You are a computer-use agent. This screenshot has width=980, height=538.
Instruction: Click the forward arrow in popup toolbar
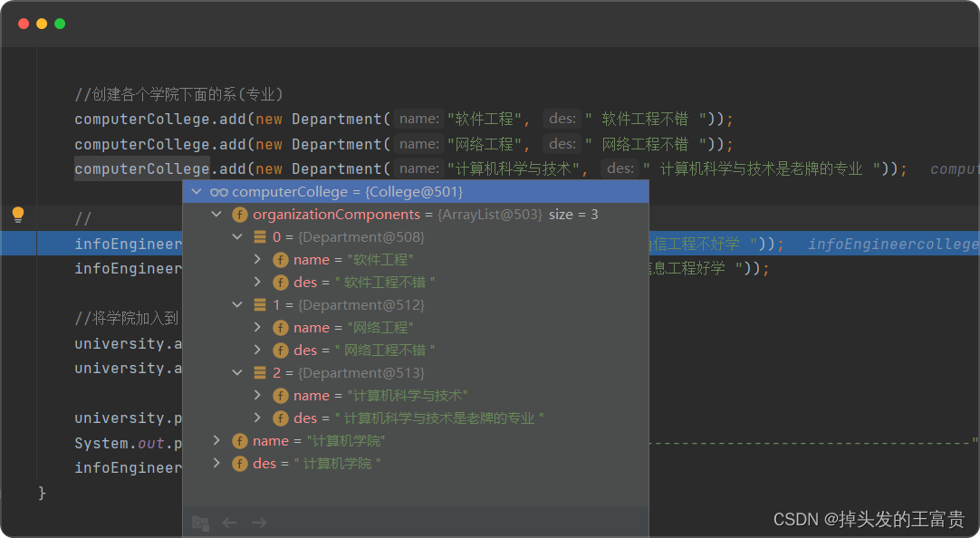pos(259,523)
